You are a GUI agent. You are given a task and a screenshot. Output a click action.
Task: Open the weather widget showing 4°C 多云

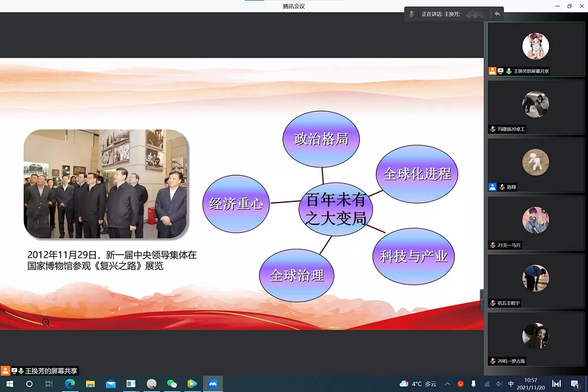(x=418, y=384)
